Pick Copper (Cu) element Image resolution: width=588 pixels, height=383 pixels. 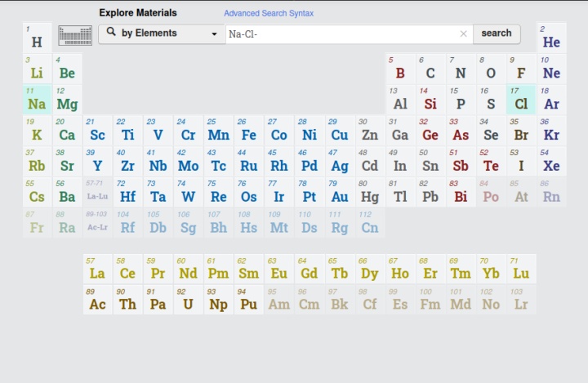pos(340,131)
